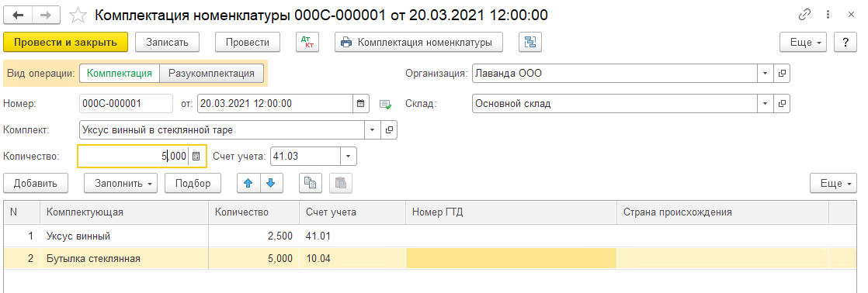This screenshot has width=868, height=293.
Task: Click into Комплект field Уксус винный в стеклянной таре
Action: (222, 130)
